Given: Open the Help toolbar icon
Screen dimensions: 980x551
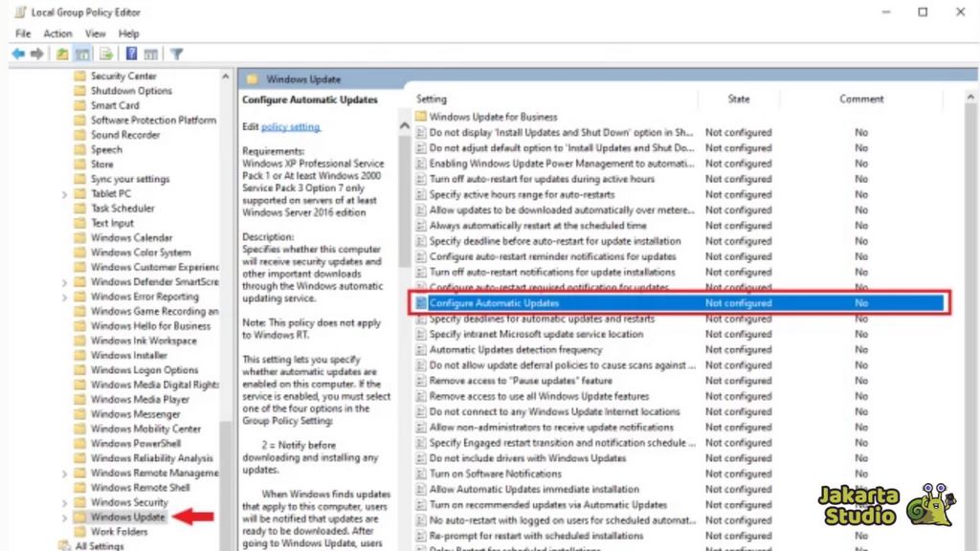Looking at the screenshot, I should tap(131, 54).
